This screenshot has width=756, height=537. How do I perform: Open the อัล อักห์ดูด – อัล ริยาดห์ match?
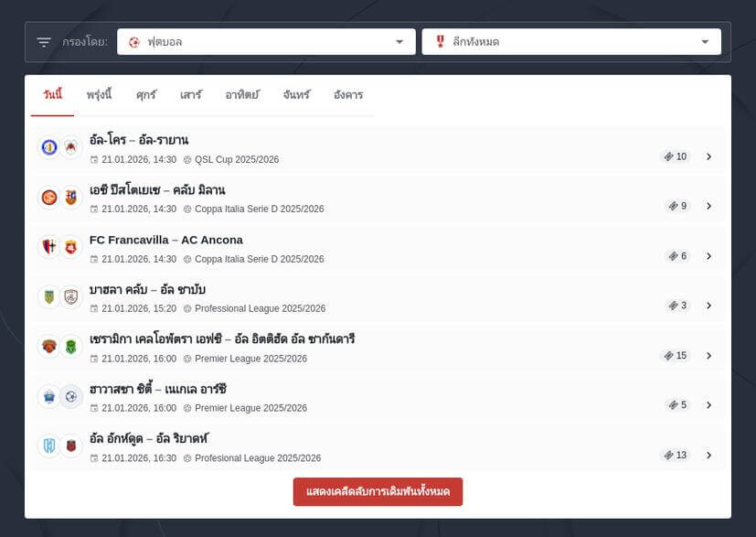coord(149,439)
